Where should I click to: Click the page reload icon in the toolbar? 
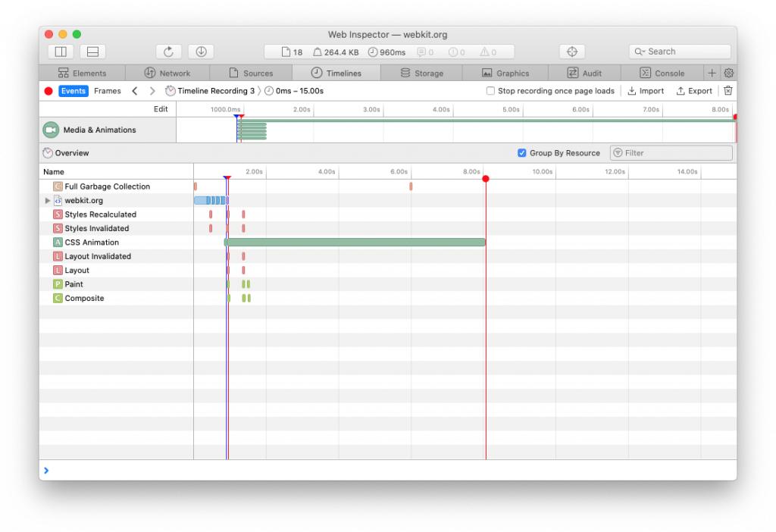click(x=168, y=51)
